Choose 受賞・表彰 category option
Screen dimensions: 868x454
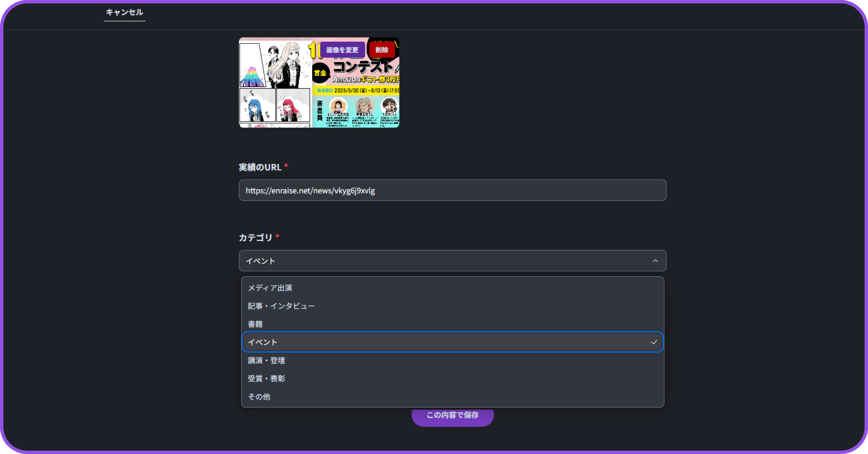tap(267, 378)
